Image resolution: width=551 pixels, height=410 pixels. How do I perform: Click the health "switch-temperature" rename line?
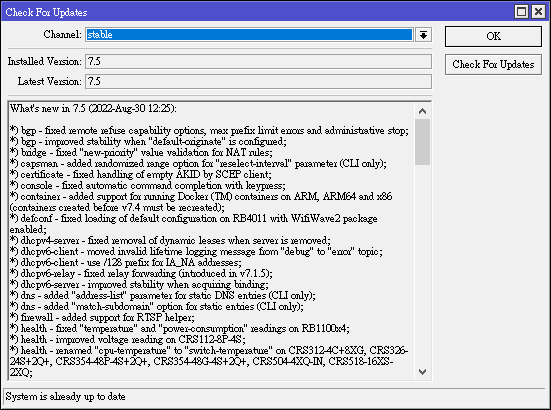(x=209, y=361)
